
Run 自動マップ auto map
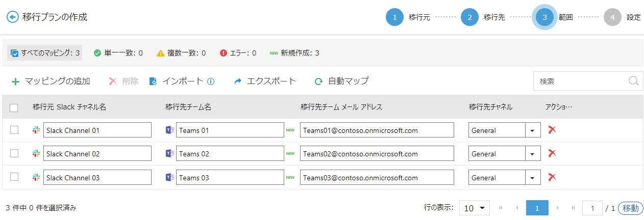[x=341, y=81]
